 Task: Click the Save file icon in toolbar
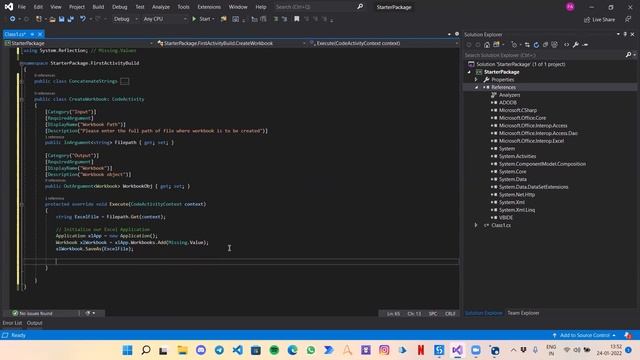tap(62, 19)
